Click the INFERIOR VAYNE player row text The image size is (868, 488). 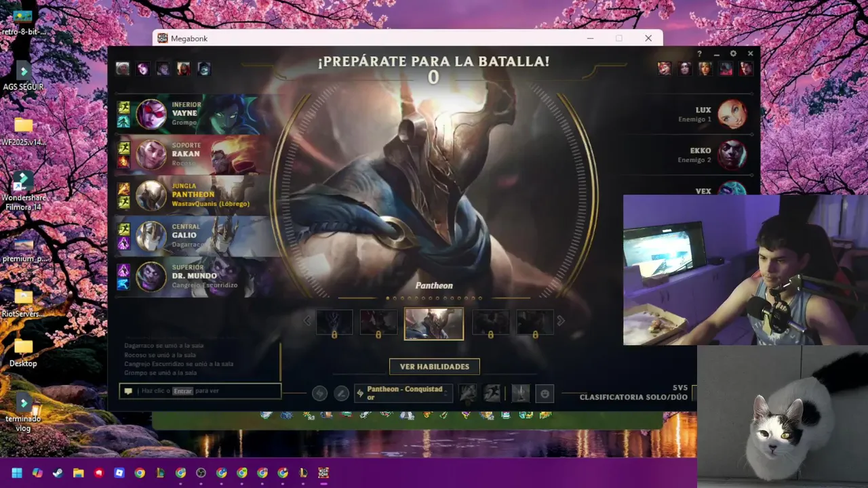coord(186,113)
